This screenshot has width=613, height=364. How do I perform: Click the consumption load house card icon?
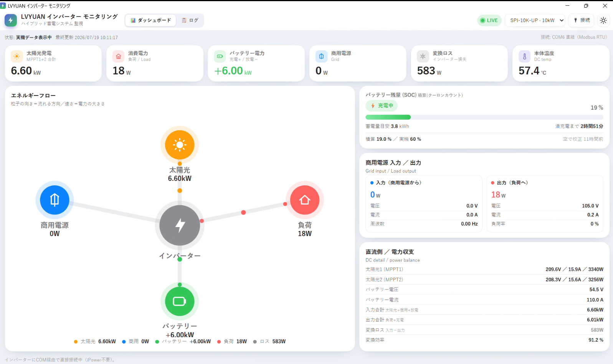coord(118,56)
